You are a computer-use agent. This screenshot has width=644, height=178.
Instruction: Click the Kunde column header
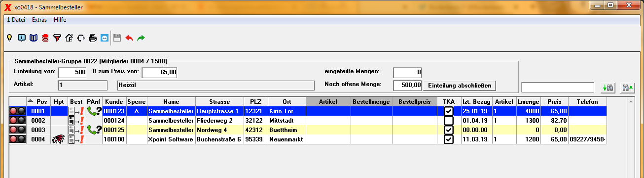coord(114,101)
